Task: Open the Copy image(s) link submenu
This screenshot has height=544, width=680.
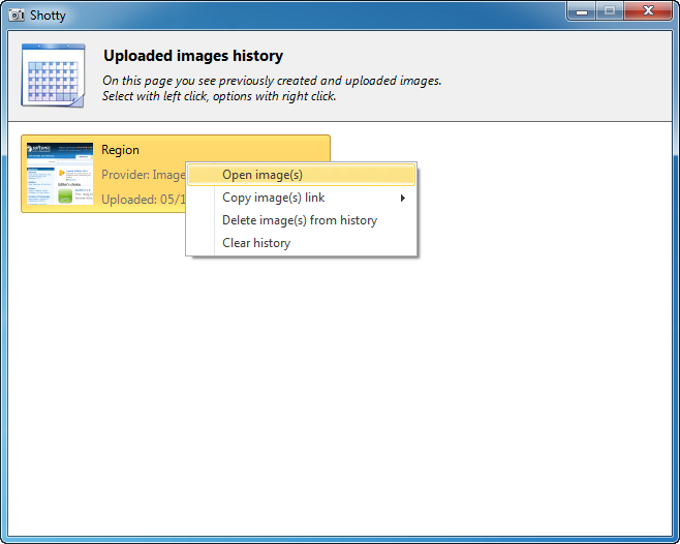Action: pos(301,198)
